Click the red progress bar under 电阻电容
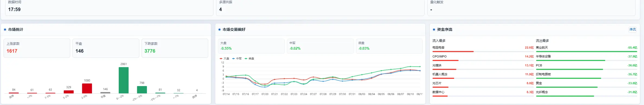Image resolution: width=644 pixels, height=105 pixels. 453,51
